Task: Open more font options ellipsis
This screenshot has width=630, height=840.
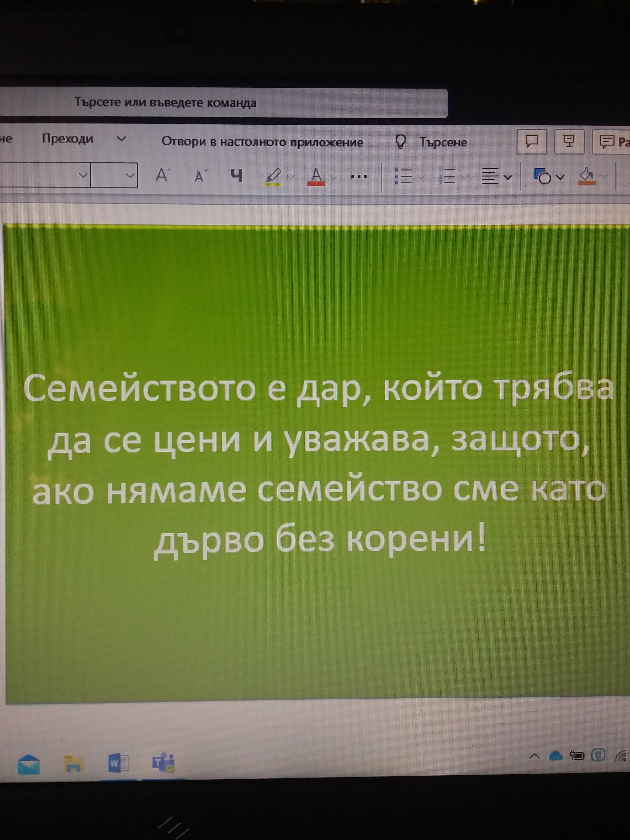Action: click(x=359, y=177)
